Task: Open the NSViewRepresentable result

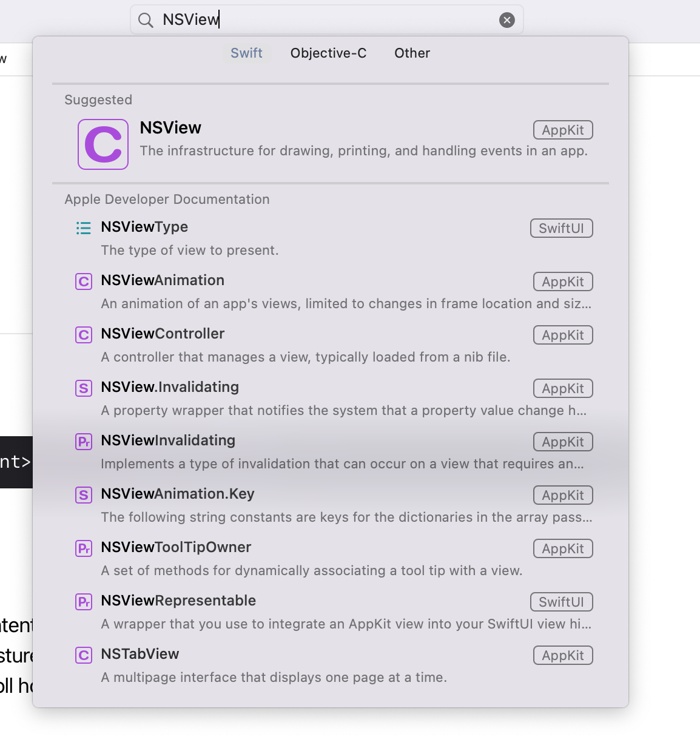Action: (178, 601)
